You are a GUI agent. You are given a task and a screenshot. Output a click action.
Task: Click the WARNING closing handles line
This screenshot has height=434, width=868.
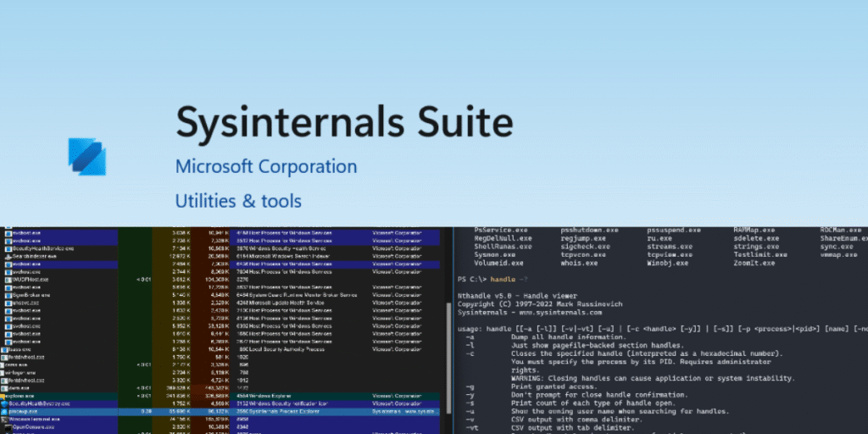point(653,378)
